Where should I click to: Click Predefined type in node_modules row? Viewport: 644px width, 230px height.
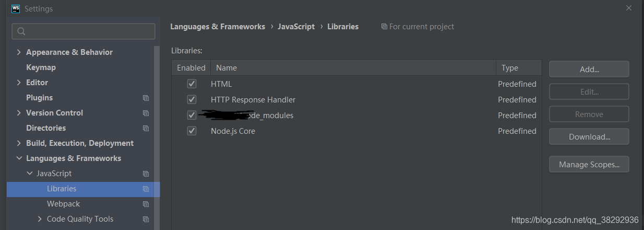(x=517, y=115)
